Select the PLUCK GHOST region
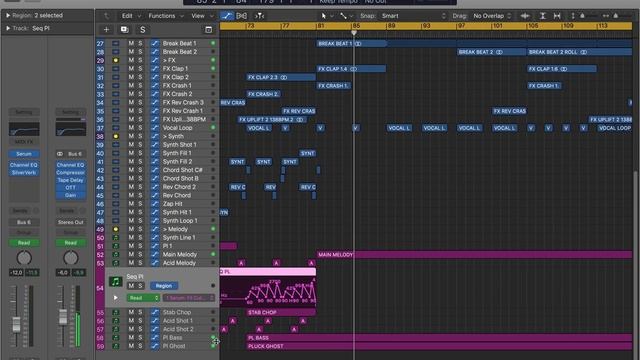640x360 pixels. (439, 346)
